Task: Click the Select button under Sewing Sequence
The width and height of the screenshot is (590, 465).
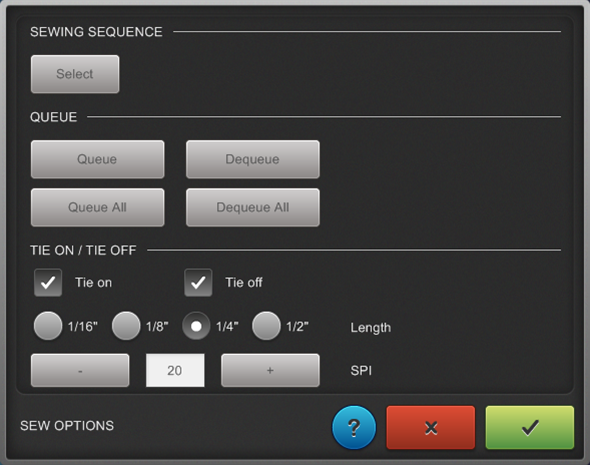Action: click(x=75, y=74)
